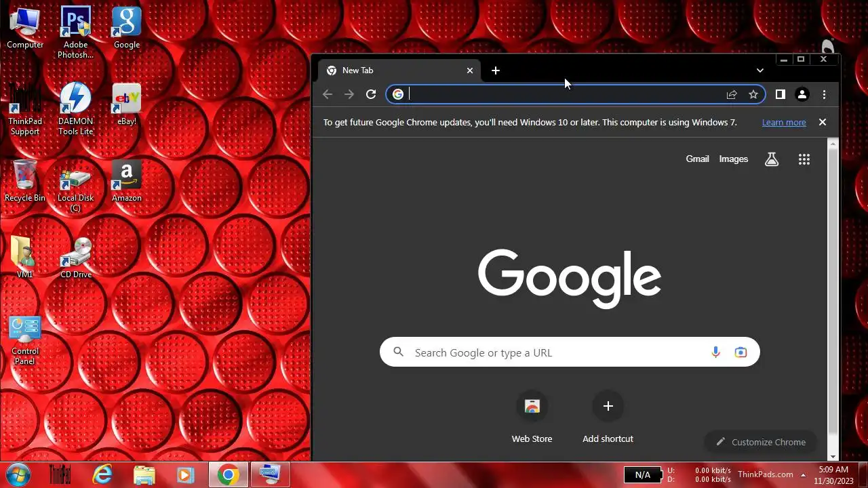This screenshot has width=868, height=488.
Task: Open the Gmail link
Action: [x=697, y=159]
